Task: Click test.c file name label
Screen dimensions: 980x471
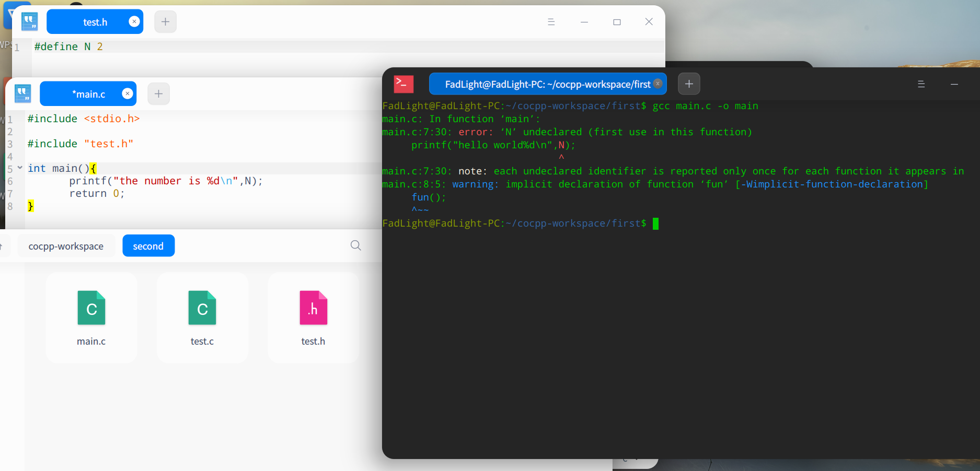Action: (x=202, y=342)
